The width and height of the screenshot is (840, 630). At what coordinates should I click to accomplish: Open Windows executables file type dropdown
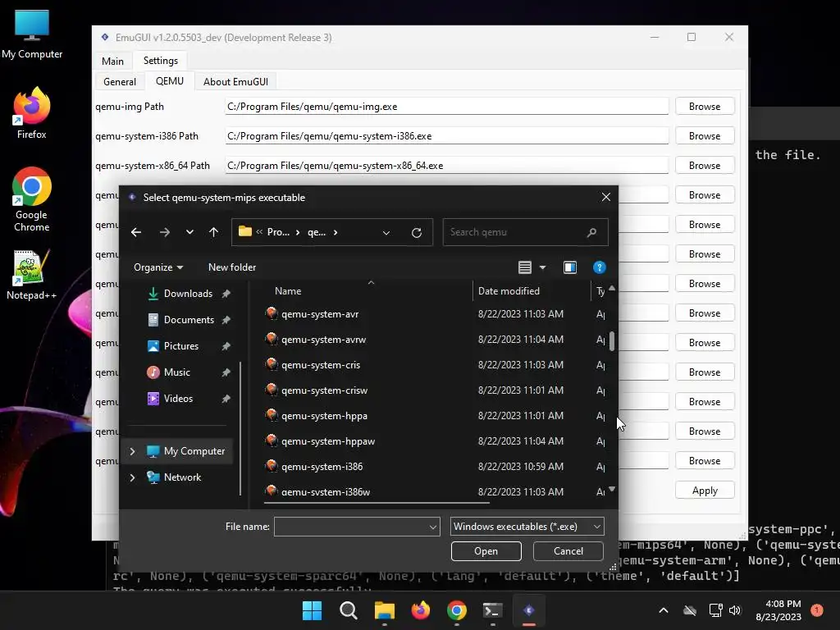pos(527,527)
